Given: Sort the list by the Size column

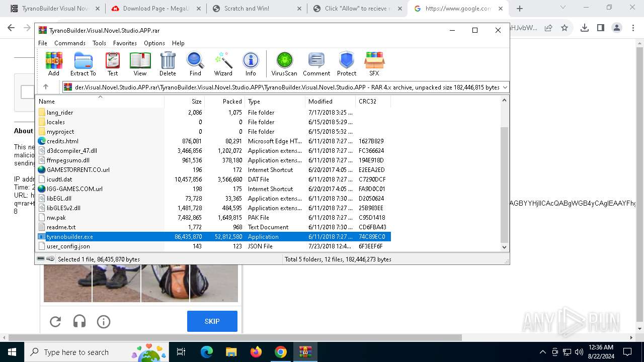Looking at the screenshot, I should [184, 101].
